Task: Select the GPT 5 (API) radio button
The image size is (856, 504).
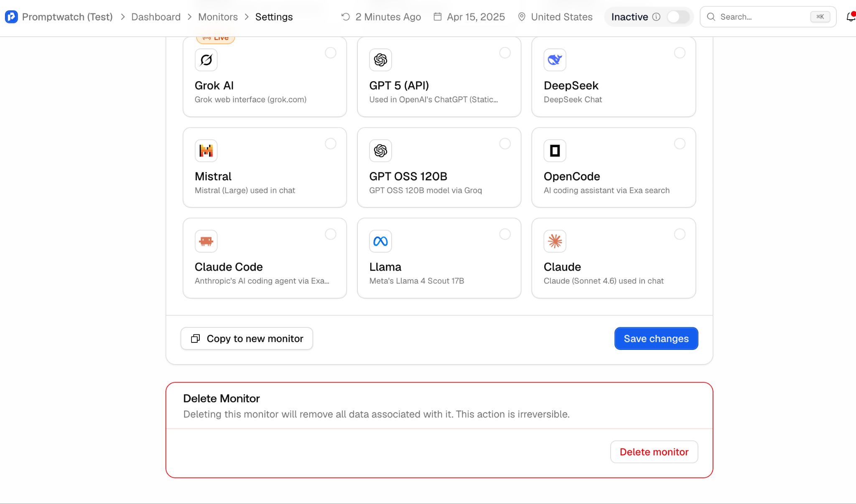Action: click(x=505, y=53)
